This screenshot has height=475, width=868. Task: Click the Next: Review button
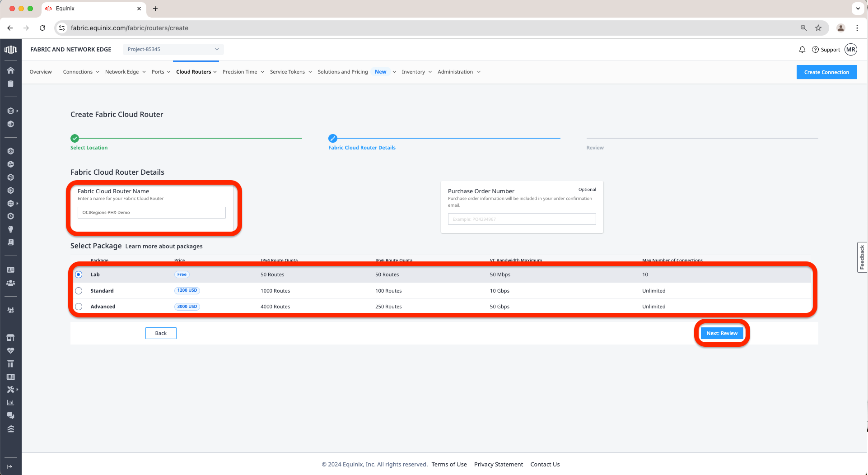(722, 333)
